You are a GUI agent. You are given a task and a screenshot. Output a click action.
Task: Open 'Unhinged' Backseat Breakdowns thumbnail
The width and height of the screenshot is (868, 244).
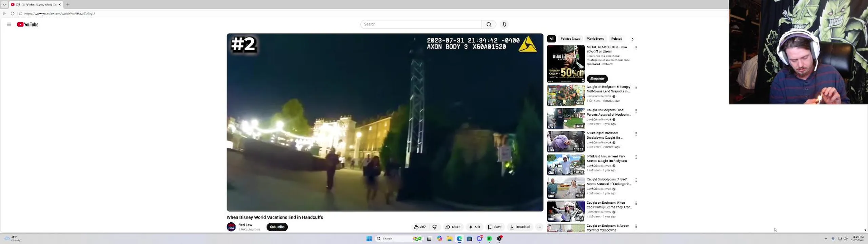(x=566, y=141)
